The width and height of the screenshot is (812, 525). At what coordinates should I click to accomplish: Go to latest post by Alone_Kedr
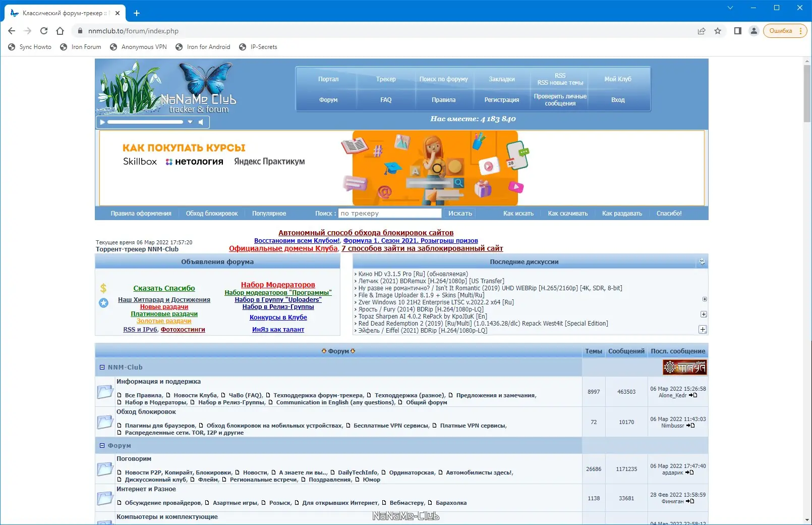tap(693, 395)
